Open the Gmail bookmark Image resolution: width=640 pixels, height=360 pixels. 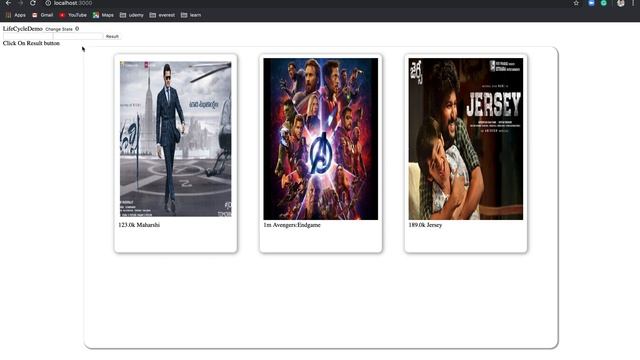click(42, 15)
